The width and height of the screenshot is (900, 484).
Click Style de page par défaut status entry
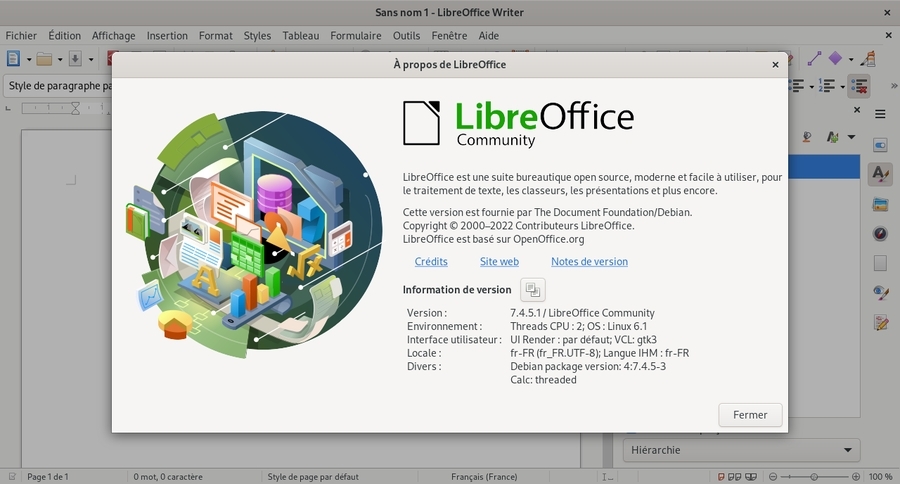313,477
